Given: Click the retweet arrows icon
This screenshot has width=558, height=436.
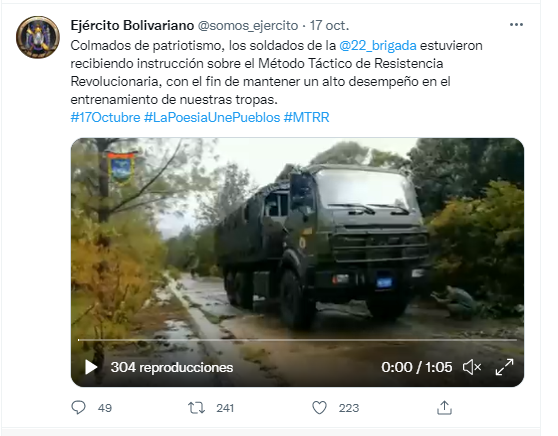Looking at the screenshot, I should tap(196, 408).
